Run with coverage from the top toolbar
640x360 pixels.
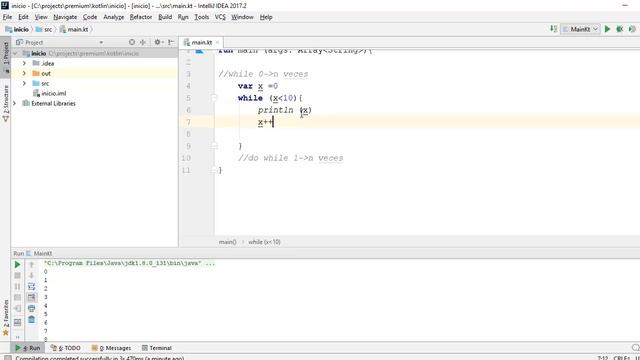pyautogui.click(x=632, y=29)
